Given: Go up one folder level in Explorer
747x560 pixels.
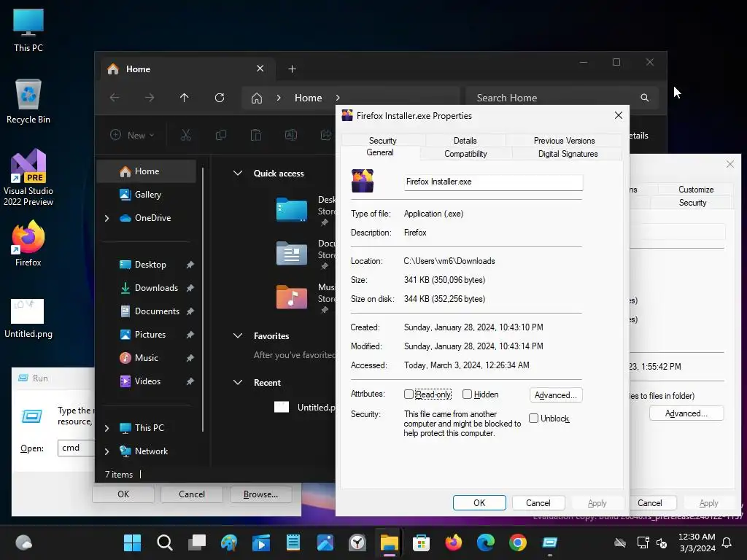Looking at the screenshot, I should [185, 98].
